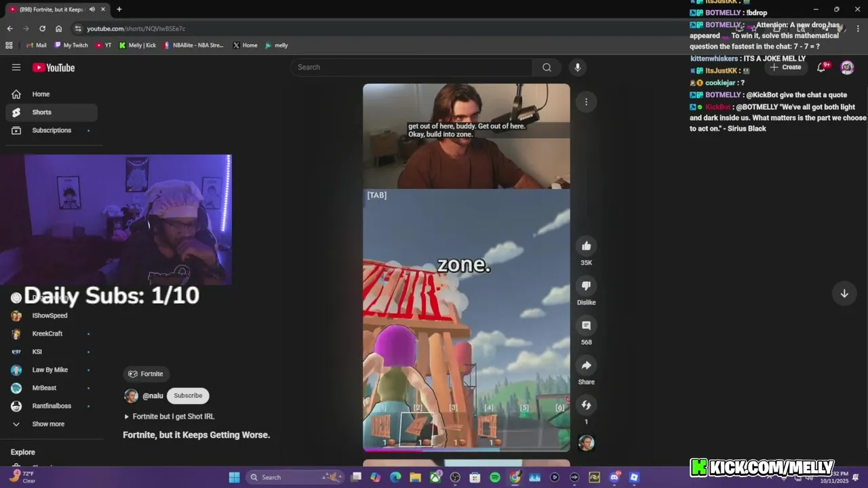The width and height of the screenshot is (868, 488).
Task: Start voice search with the microphone
Action: [x=578, y=67]
